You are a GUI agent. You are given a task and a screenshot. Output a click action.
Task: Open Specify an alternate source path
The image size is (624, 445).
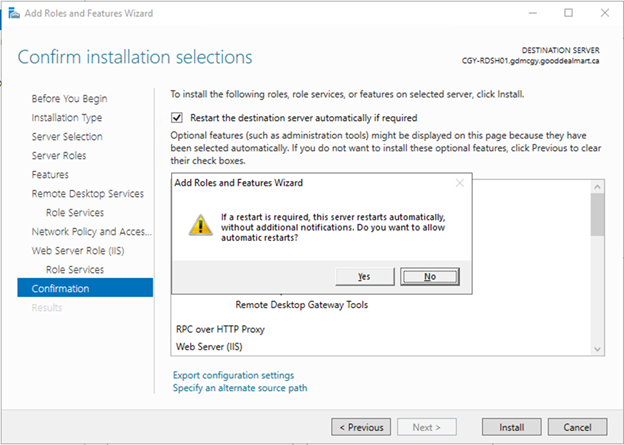(239, 388)
